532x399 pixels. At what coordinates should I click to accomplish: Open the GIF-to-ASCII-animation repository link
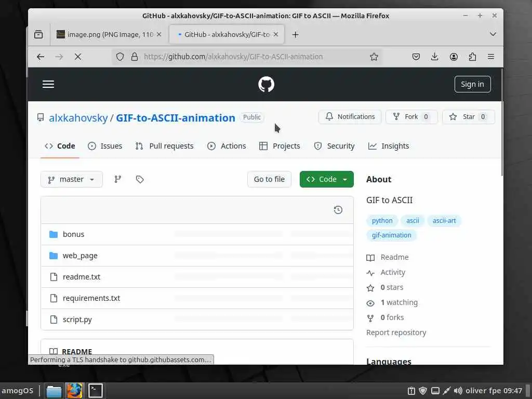pos(176,118)
